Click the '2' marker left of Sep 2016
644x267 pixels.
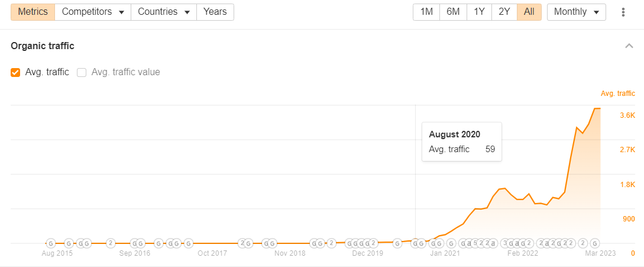pos(110,243)
